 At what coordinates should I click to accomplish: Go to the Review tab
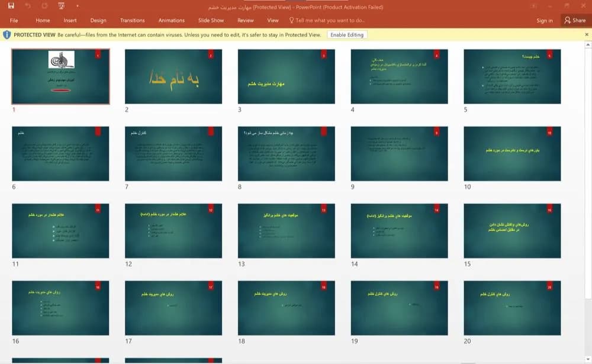click(246, 20)
